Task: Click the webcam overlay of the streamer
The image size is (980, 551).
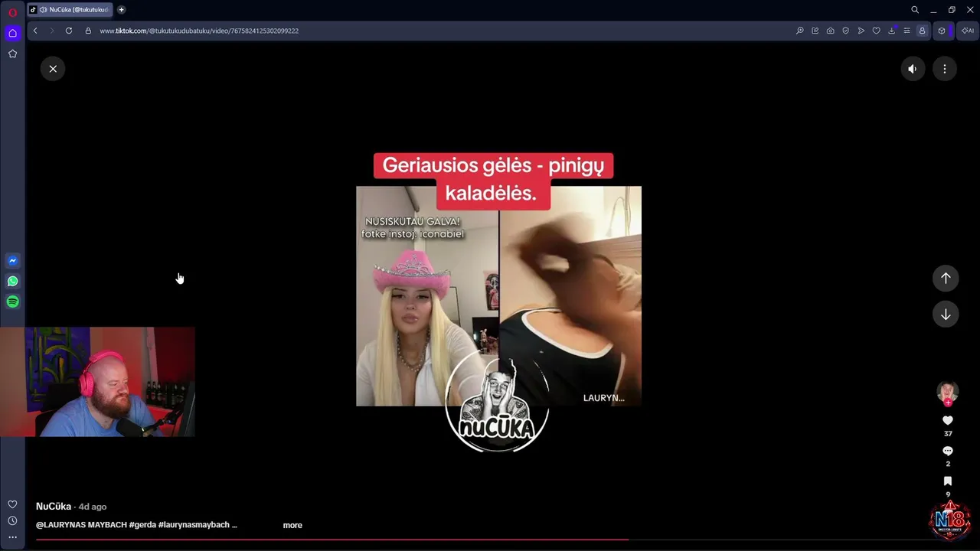Action: (x=98, y=382)
